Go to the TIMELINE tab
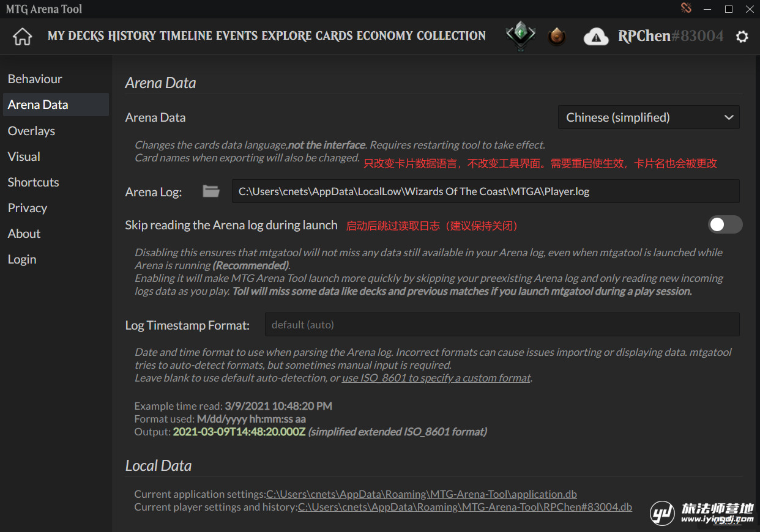This screenshot has width=760, height=532. coord(186,36)
